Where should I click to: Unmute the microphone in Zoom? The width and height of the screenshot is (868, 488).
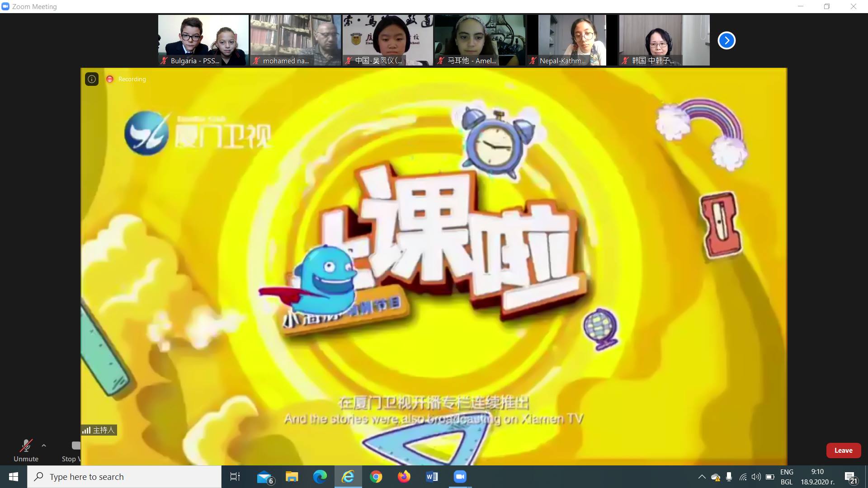coord(26,450)
